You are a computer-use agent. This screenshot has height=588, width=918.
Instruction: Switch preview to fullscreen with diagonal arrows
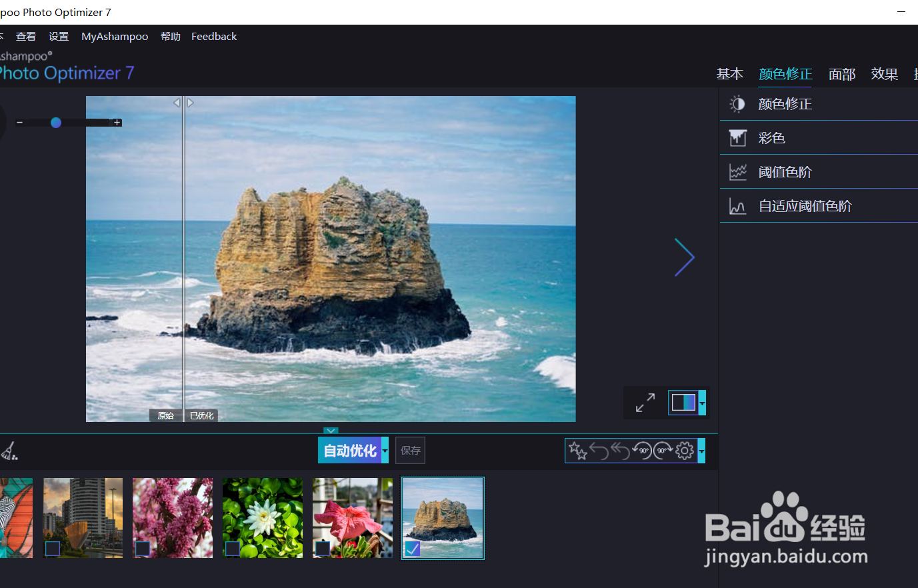(645, 403)
